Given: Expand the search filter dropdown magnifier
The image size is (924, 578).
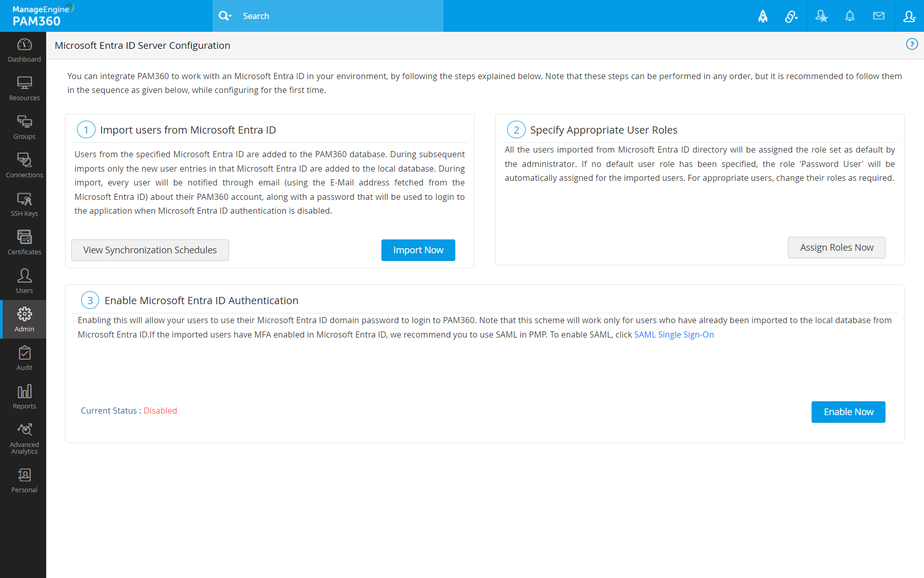Looking at the screenshot, I should pyautogui.click(x=225, y=16).
